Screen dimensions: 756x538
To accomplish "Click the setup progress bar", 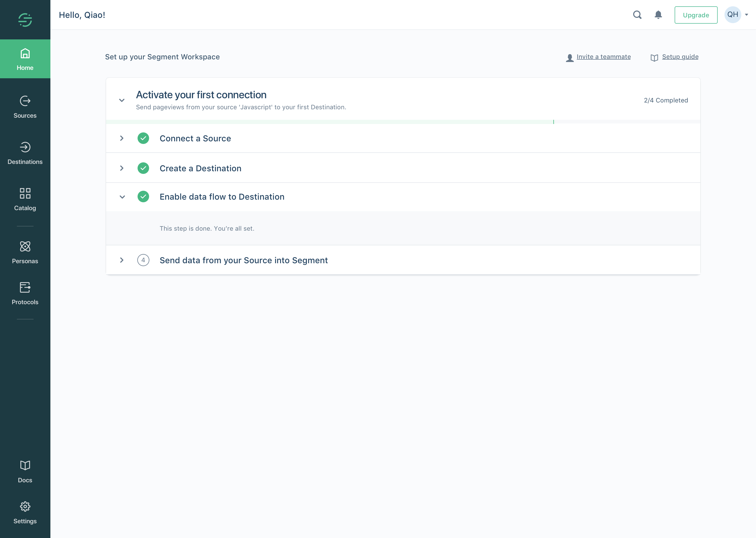I will [403, 122].
